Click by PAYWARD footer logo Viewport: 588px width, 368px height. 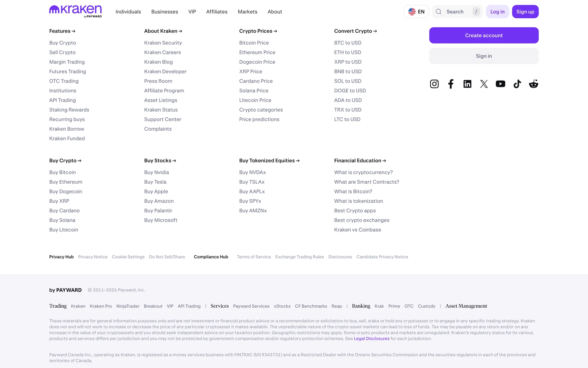coord(65,290)
